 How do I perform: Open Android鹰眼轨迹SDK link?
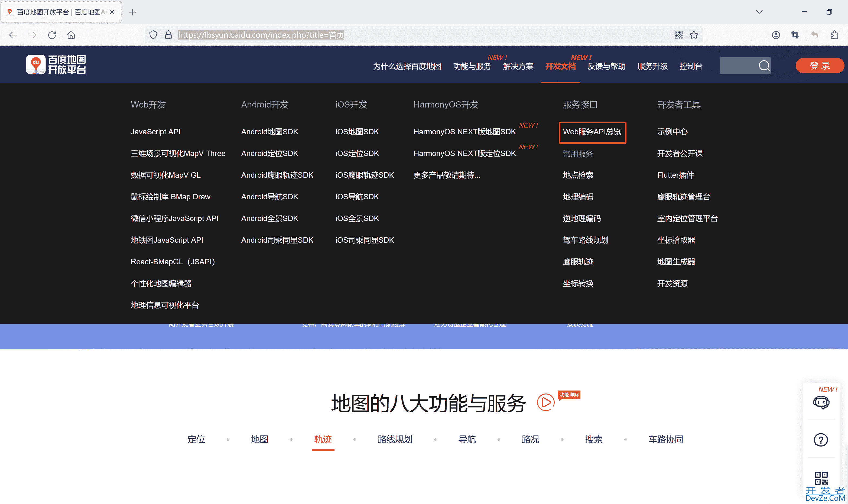(277, 175)
